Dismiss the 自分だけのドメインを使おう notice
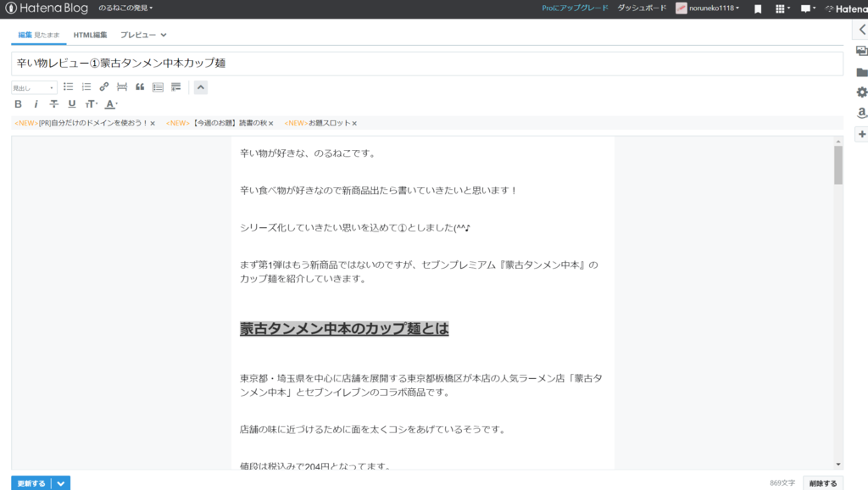Screen dimensions: 868x490 click(153, 124)
